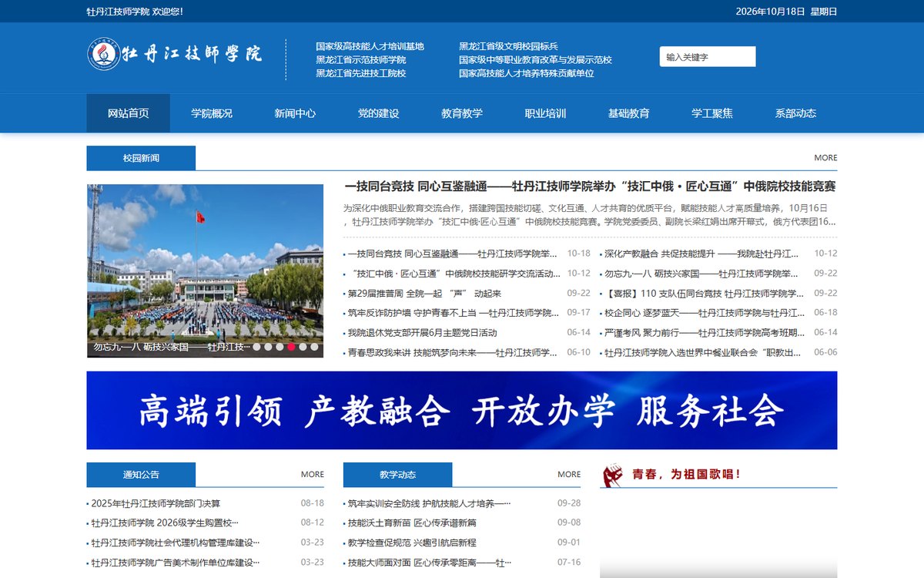Open the 网站首页 menu item
The image size is (924, 578).
[x=128, y=113]
